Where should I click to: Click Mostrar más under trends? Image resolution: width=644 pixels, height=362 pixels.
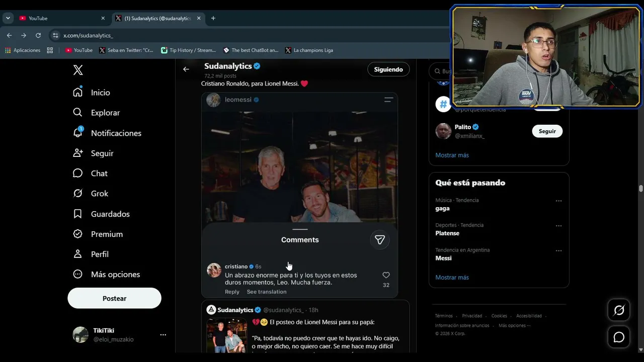[x=452, y=277]
